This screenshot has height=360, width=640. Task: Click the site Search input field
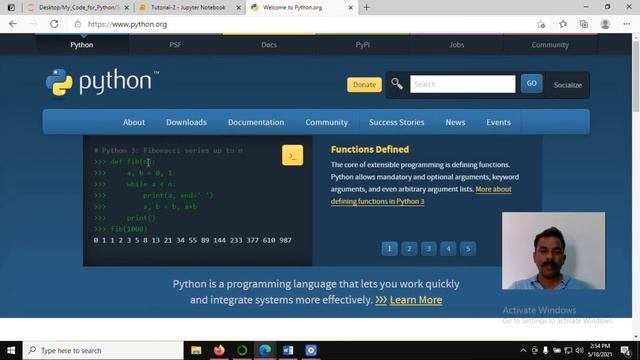click(x=462, y=84)
